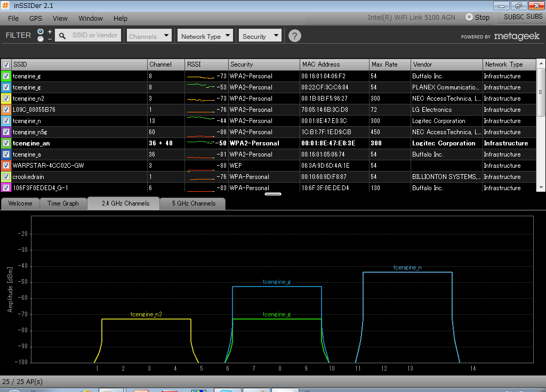Sort by the Max Rate column header

[x=390, y=64]
